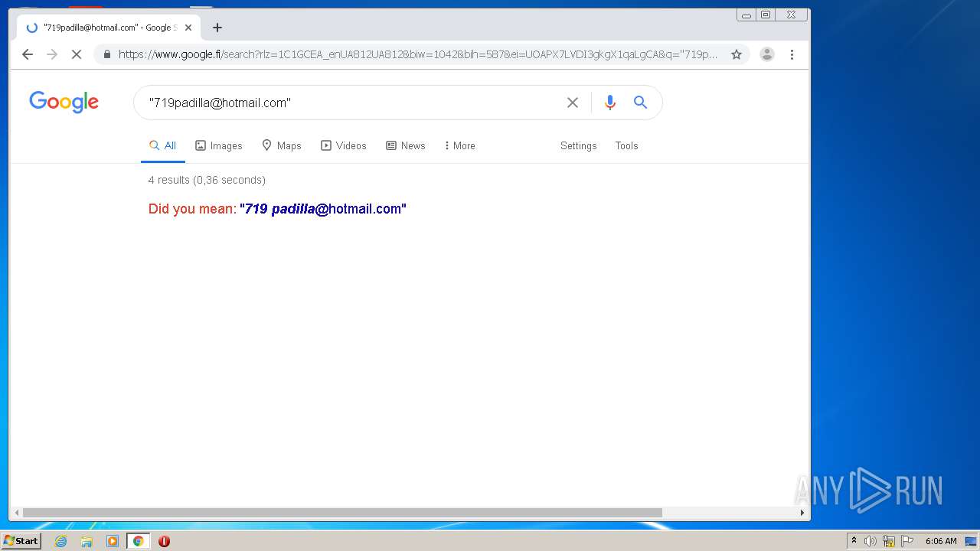
Task: Open the Action Center flag icon
Action: pyautogui.click(x=907, y=541)
